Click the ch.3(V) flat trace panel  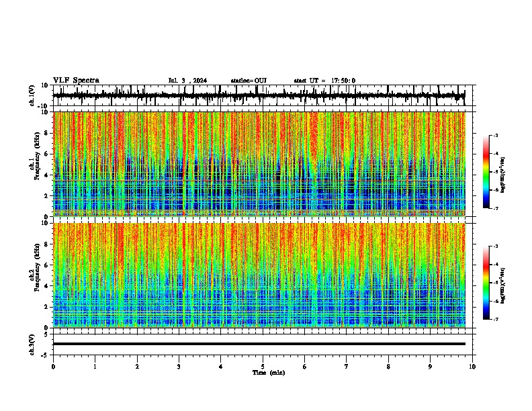pyautogui.click(x=264, y=345)
